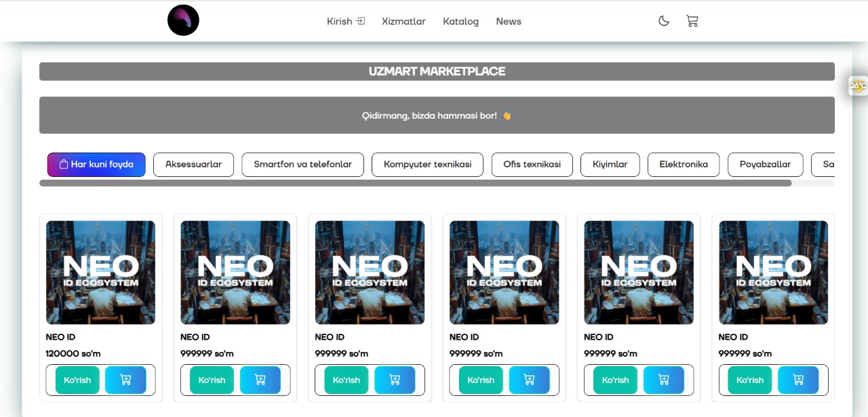Click Ko'rish on the third product card
868x417 pixels.
347,380
